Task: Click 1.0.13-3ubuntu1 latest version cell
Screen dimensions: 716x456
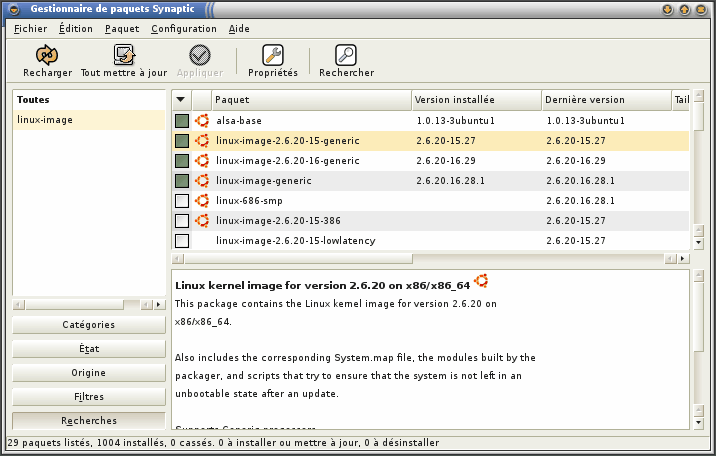Action: 585,121
